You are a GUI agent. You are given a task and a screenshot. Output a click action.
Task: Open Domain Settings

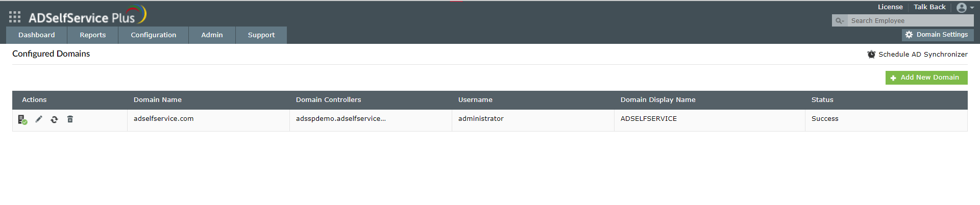pyautogui.click(x=938, y=35)
